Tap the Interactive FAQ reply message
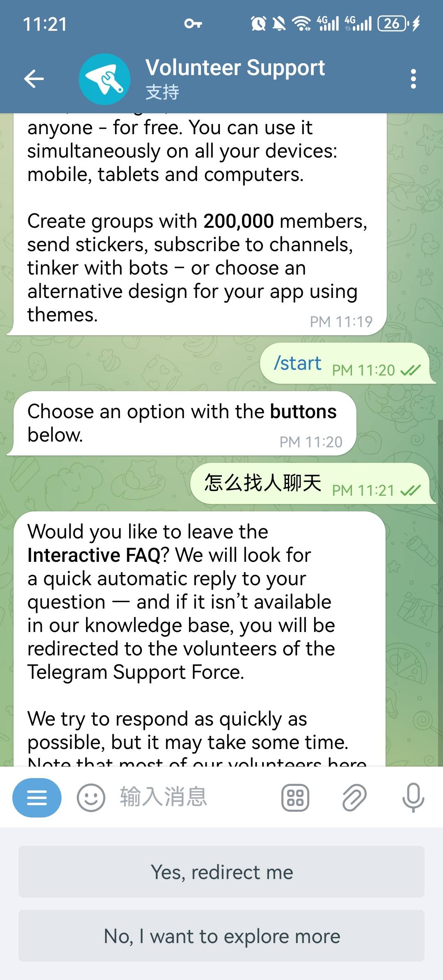The width and height of the screenshot is (443, 980). tap(199, 639)
